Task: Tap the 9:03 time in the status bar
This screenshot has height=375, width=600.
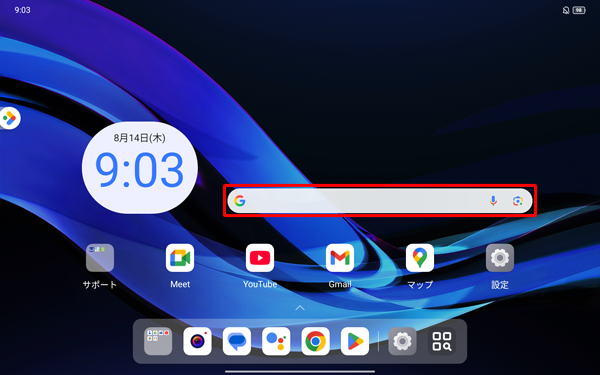Action: (x=22, y=10)
